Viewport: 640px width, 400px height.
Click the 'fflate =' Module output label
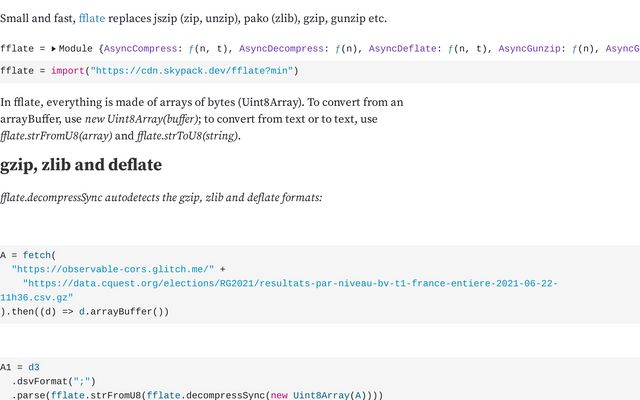click(22, 49)
